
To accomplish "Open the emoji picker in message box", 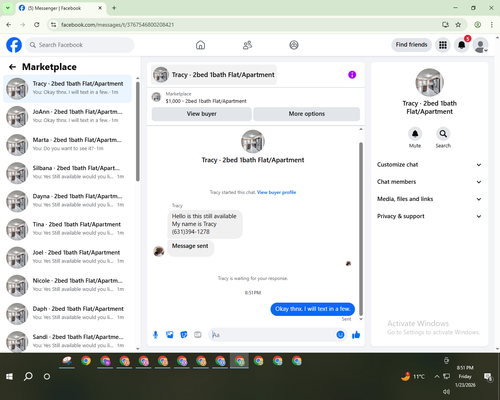I will [340, 335].
